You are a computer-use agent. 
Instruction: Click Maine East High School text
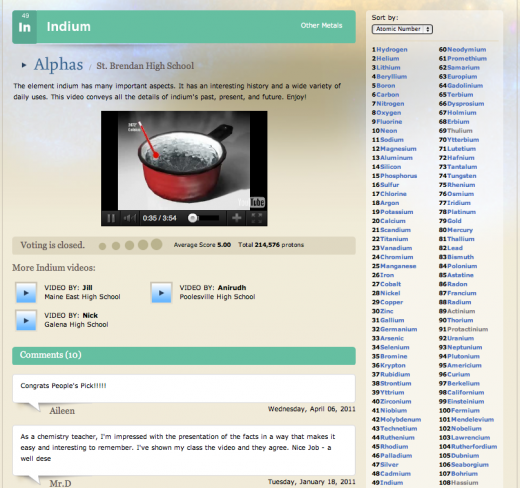(x=82, y=297)
